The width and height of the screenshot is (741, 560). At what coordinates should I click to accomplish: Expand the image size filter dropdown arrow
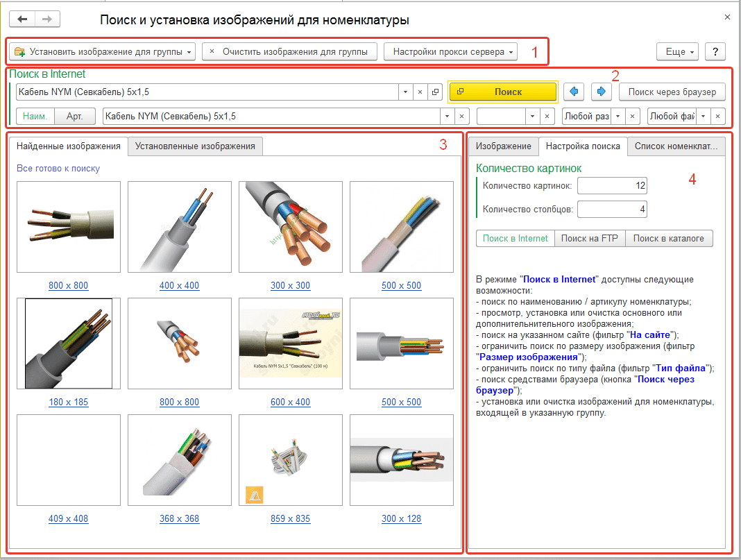pos(617,117)
